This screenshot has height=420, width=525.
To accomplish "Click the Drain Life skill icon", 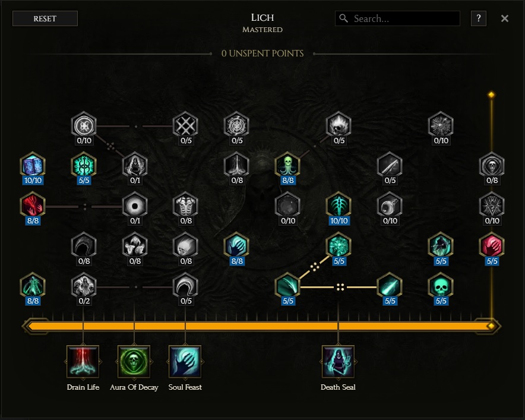I will pos(83,362).
